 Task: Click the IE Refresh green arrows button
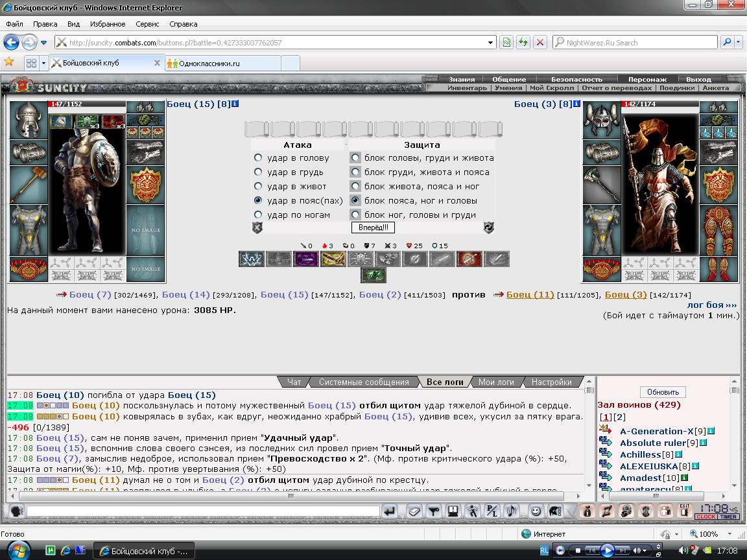523,42
